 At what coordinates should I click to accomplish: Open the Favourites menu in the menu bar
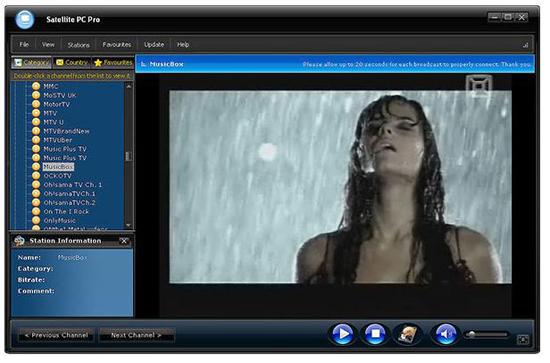[x=118, y=45]
